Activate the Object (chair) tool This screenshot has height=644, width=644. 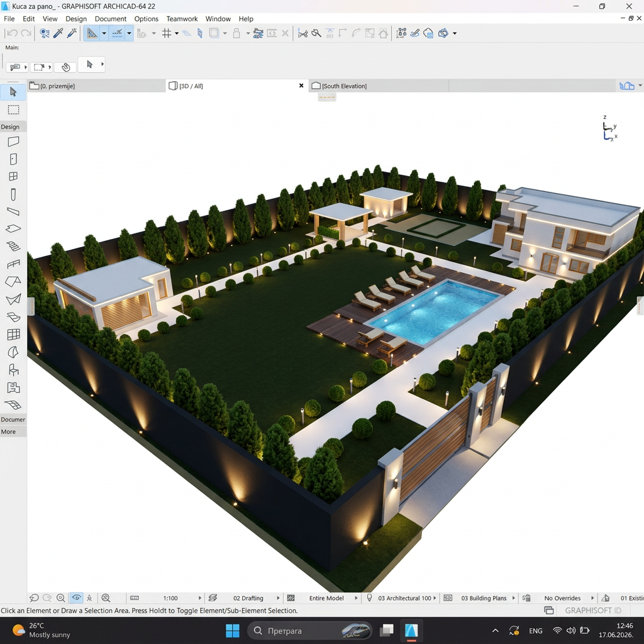pos(13,370)
